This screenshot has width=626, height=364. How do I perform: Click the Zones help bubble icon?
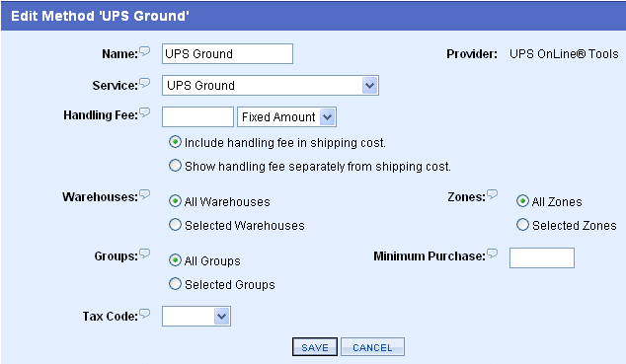493,194
